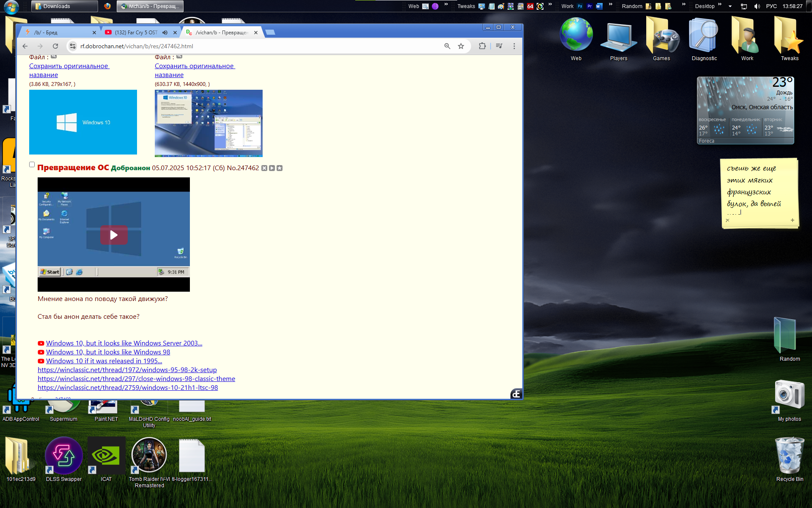Open the DLSS Swapper desktop shortcut

point(64,459)
